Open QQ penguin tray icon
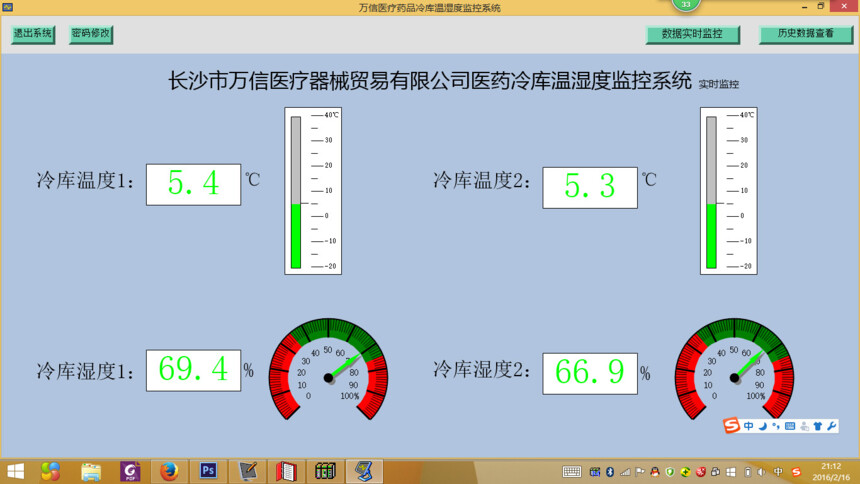The image size is (860, 484). coord(655,472)
